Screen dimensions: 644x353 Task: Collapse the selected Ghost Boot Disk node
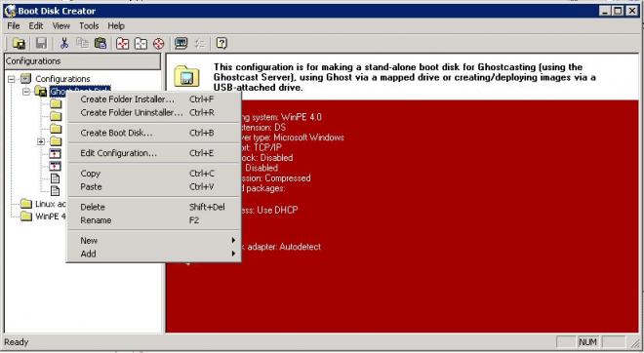[26, 91]
